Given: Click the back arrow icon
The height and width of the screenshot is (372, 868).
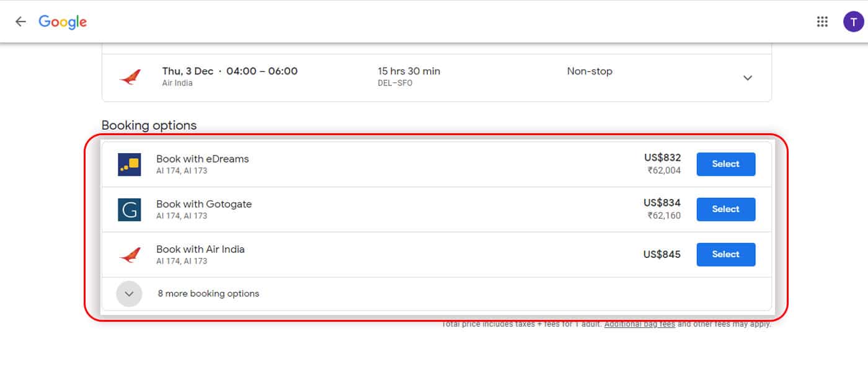Looking at the screenshot, I should [20, 22].
